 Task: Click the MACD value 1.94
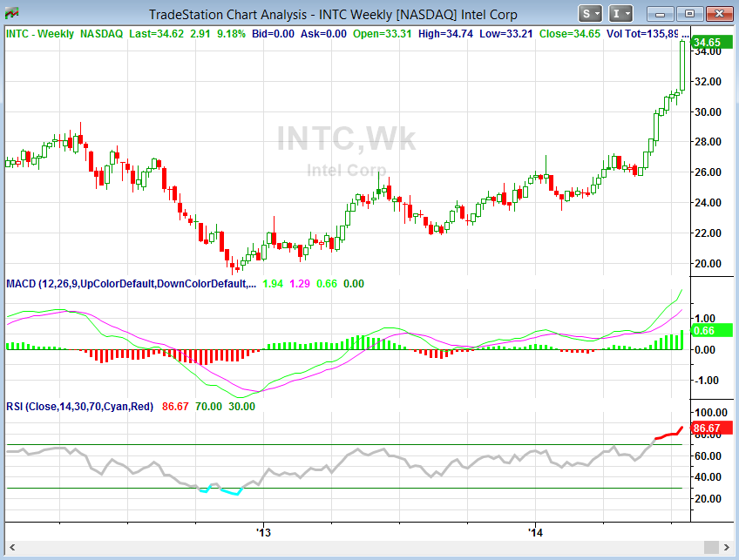[x=273, y=284]
